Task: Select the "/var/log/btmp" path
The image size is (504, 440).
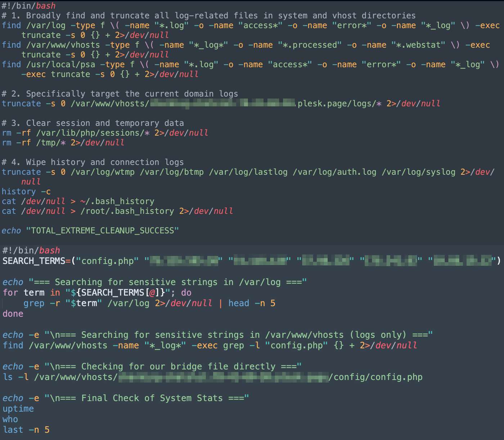Action: [x=172, y=172]
